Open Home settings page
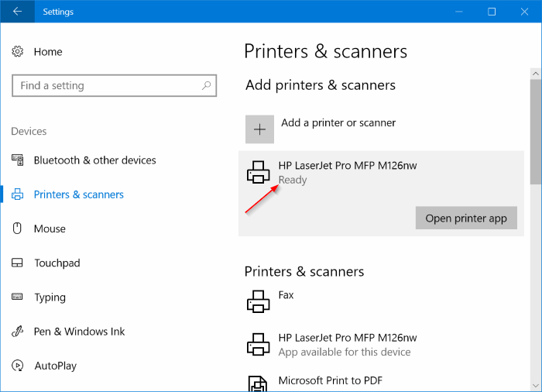This screenshot has width=542, height=392. click(x=48, y=52)
